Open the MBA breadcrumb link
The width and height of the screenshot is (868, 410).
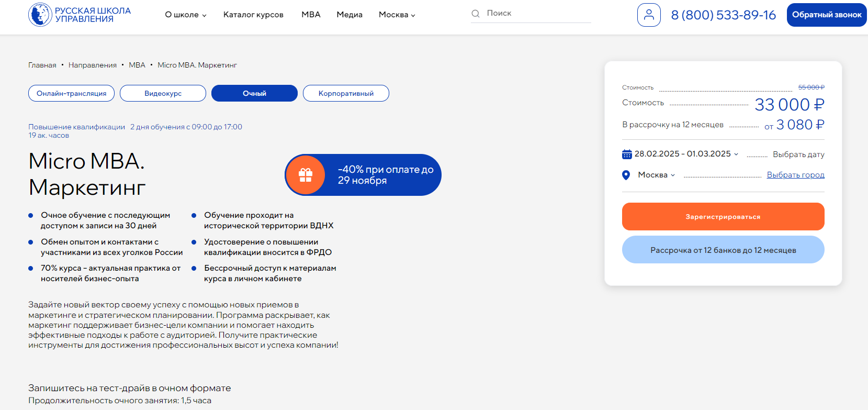click(137, 65)
